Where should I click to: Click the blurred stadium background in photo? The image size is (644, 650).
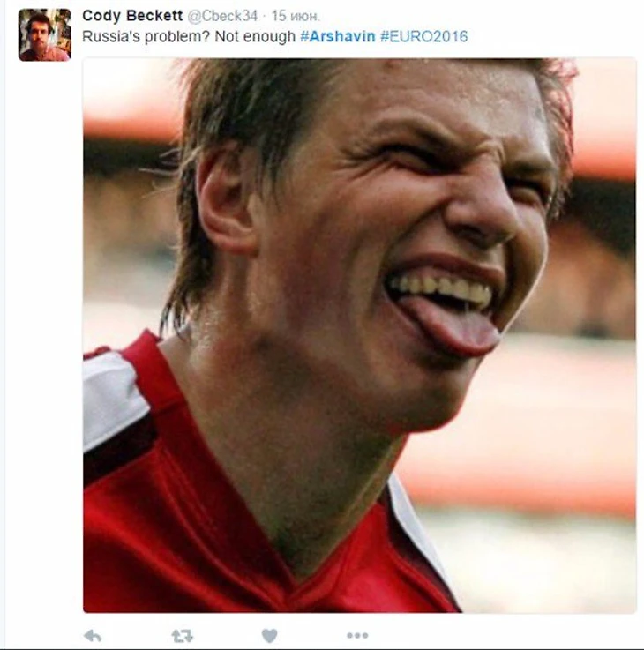(582, 423)
